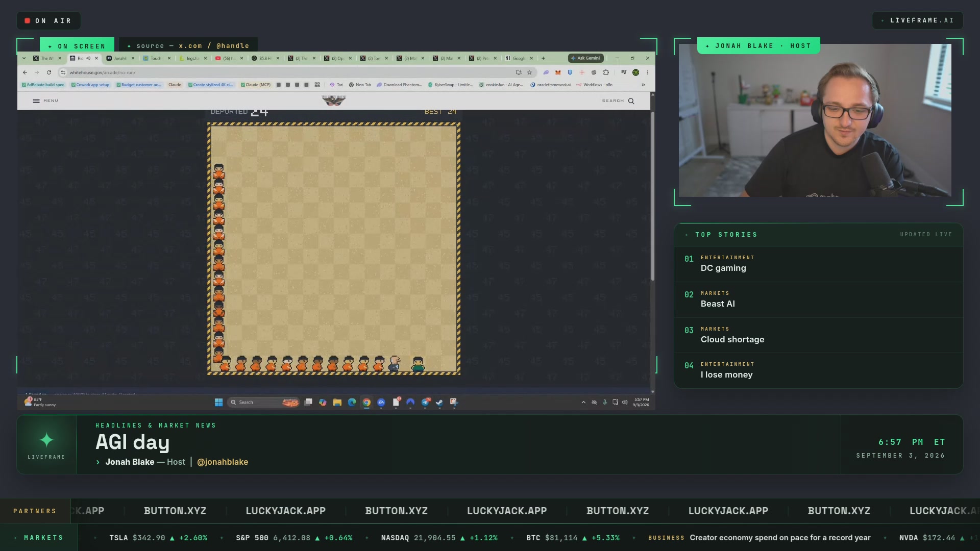The image size is (980, 551).
Task: Click the 'Beast AI' top story
Action: coord(819,299)
